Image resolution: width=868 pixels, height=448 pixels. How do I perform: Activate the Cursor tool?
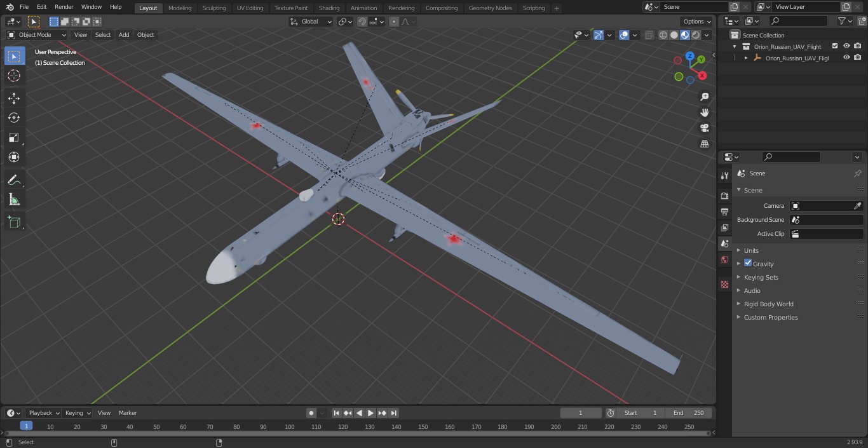click(x=14, y=76)
